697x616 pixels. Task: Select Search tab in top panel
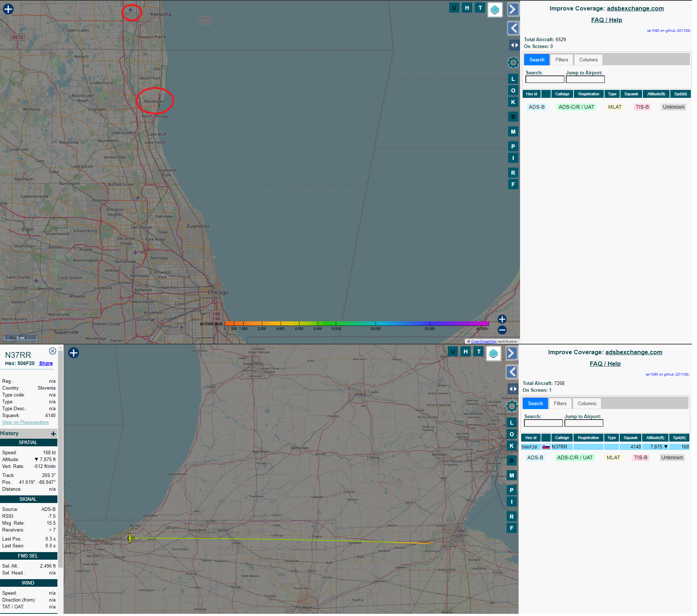pos(537,60)
